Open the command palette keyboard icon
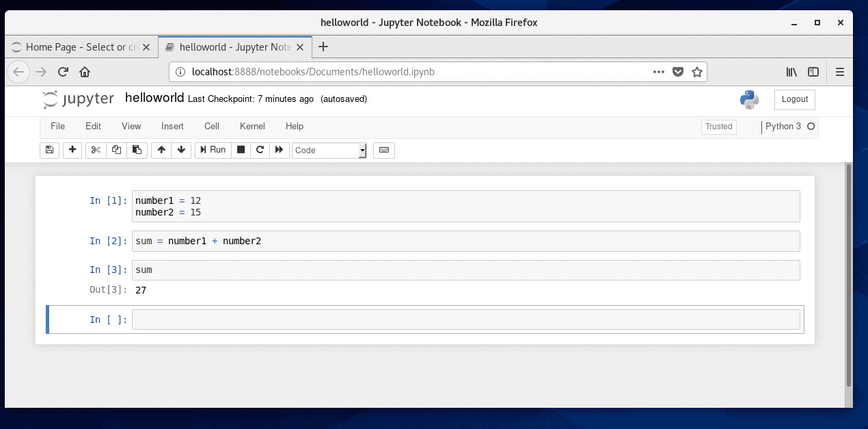The image size is (868, 429). 383,150
